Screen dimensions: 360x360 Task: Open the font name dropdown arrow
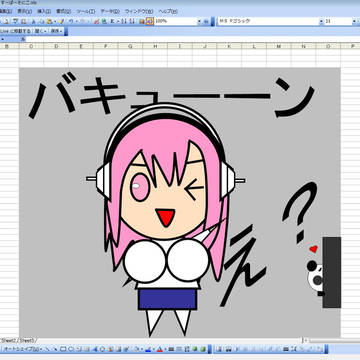point(321,21)
